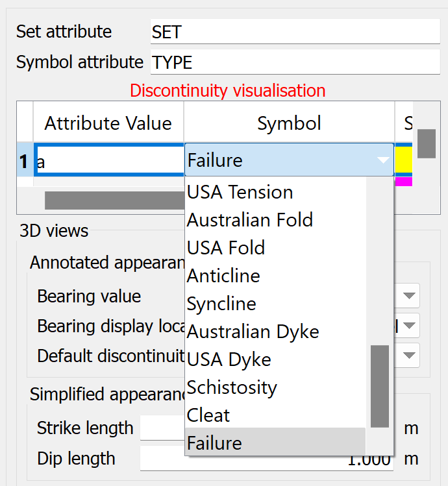Select USA Tension from symbol list
448x486 pixels.
click(240, 192)
